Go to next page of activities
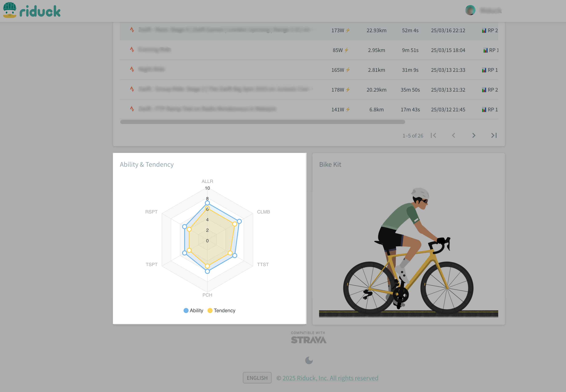The width and height of the screenshot is (566, 392). [474, 135]
